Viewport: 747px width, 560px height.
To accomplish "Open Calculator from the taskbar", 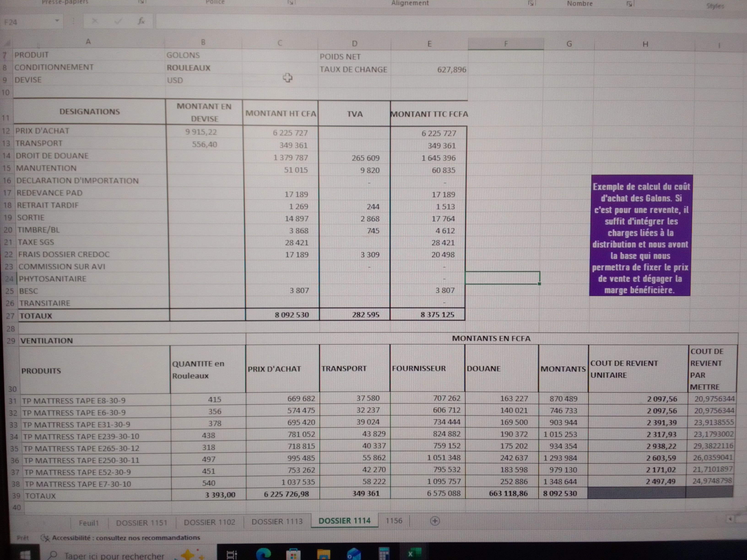I will click(384, 554).
